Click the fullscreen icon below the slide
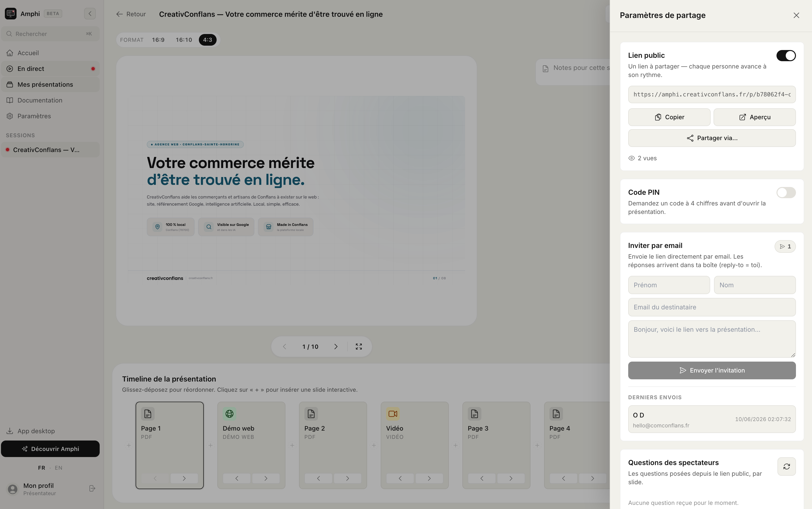The height and width of the screenshot is (509, 812). (x=359, y=346)
